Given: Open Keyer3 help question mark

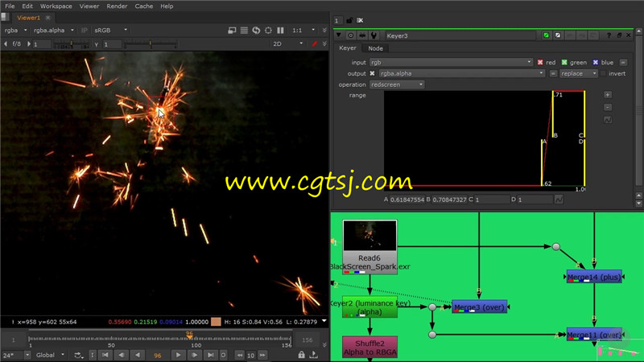Looking at the screenshot, I should click(609, 35).
